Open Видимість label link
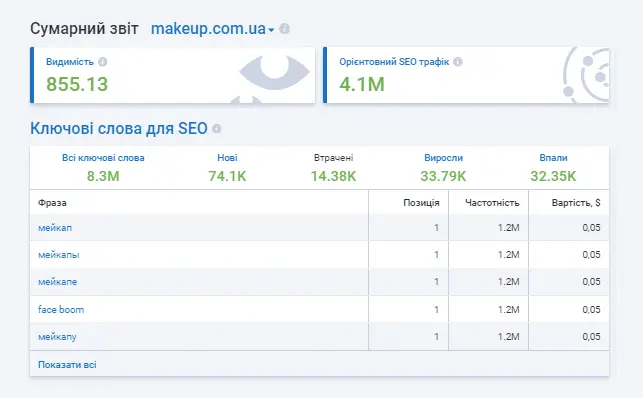This screenshot has height=398, width=643. pyautogui.click(x=70, y=62)
